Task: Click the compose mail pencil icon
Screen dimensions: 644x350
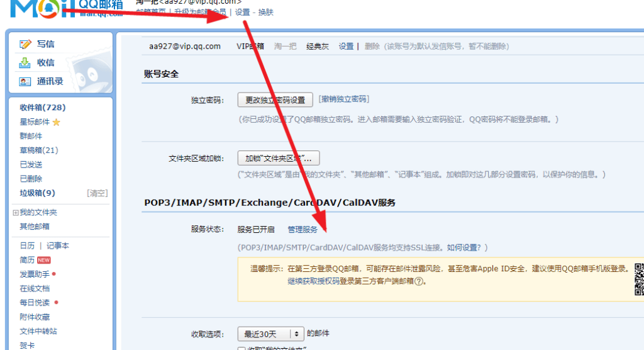Action: click(x=25, y=44)
